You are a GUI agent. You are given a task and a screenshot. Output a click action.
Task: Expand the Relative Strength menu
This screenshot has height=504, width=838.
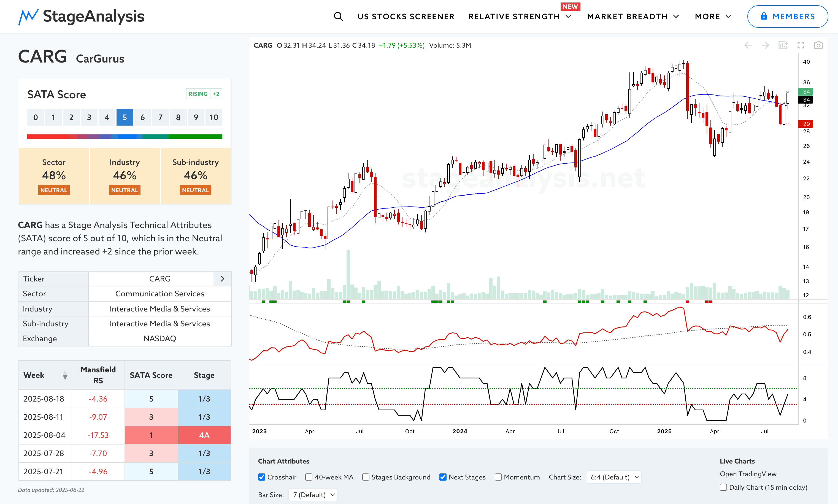[x=520, y=17]
